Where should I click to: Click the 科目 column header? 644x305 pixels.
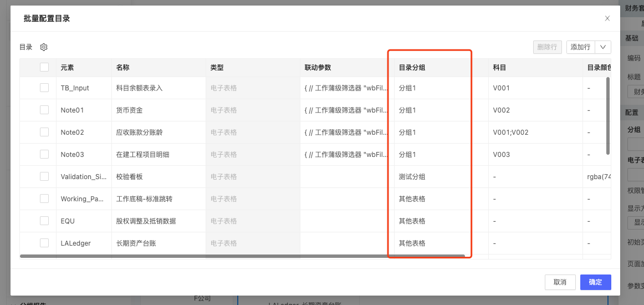coord(499,68)
